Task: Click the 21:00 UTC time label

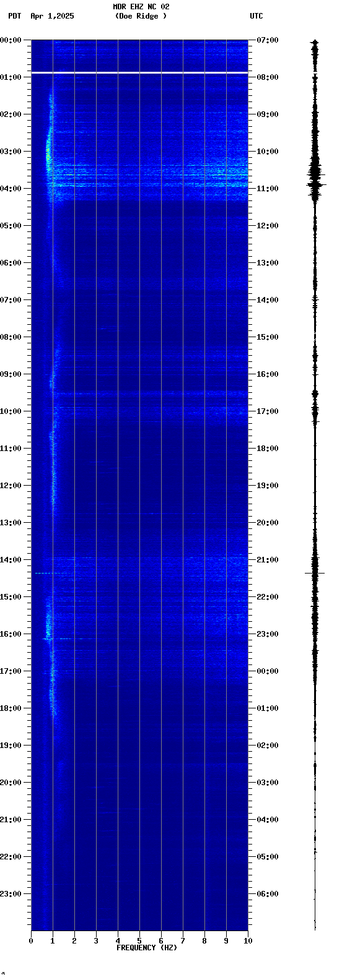Action: pyautogui.click(x=268, y=560)
